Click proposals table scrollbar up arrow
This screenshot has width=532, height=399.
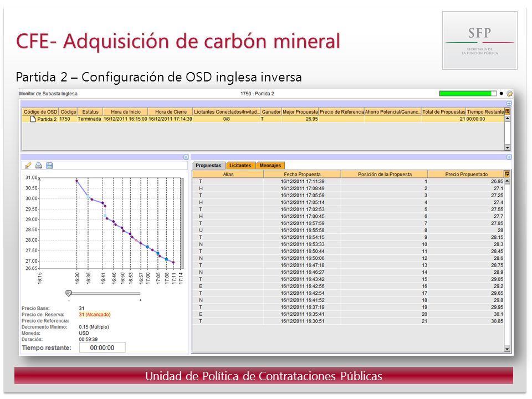tap(507, 181)
